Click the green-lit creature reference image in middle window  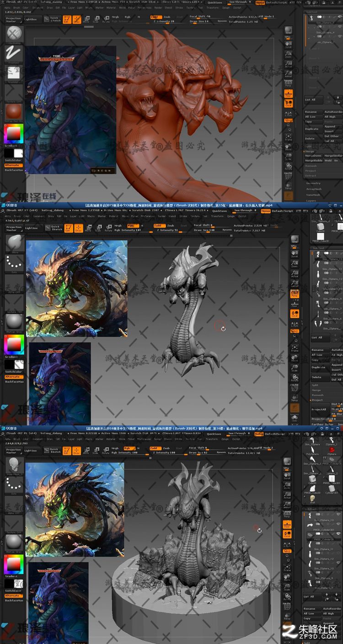77,289
